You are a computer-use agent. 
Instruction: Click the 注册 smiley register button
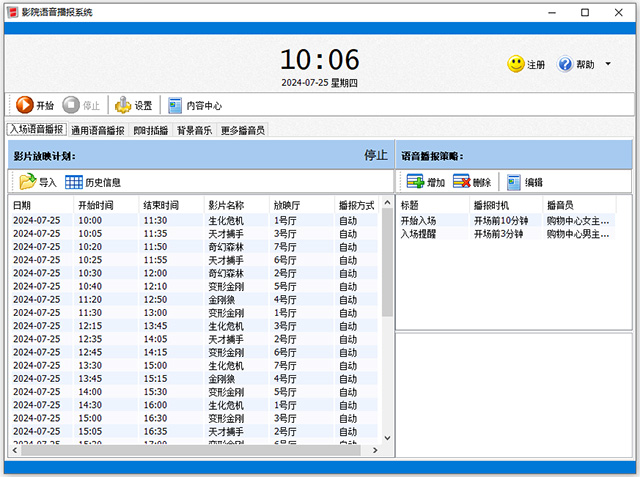point(516,64)
